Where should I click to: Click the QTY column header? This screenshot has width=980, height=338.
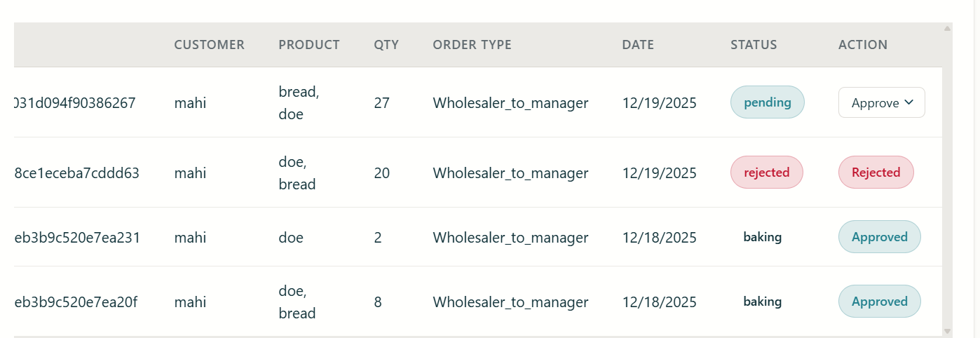[x=386, y=45]
